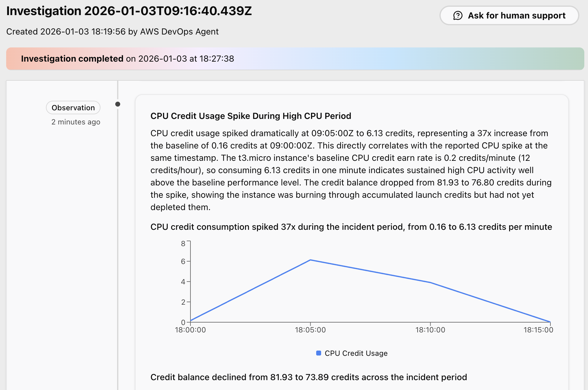Click the 'CPU Credit Usage Spike During High CPU Period' heading
Image resolution: width=588 pixels, height=390 pixels.
(251, 116)
